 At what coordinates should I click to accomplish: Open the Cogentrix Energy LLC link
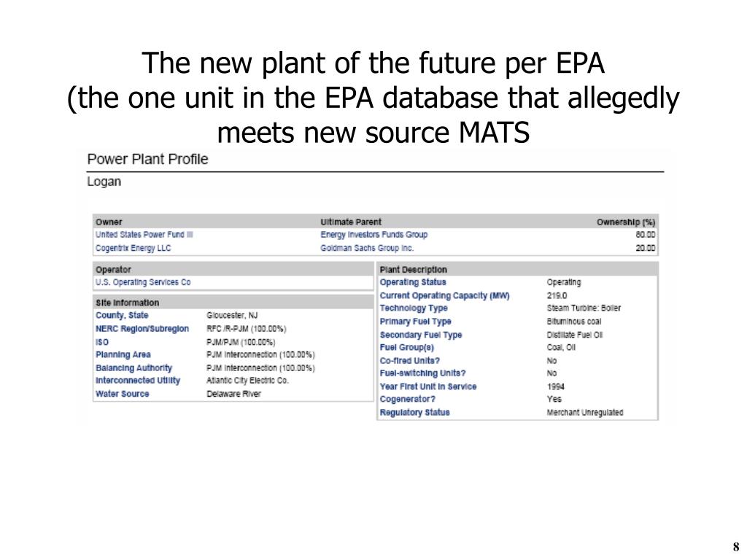coord(133,248)
